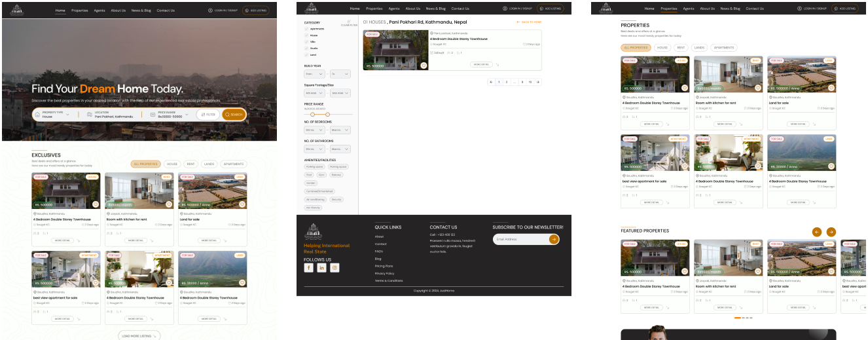The width and height of the screenshot is (868, 340).
Task: Click the user icon next to Login/Signup on the home page
Action: 210,10
